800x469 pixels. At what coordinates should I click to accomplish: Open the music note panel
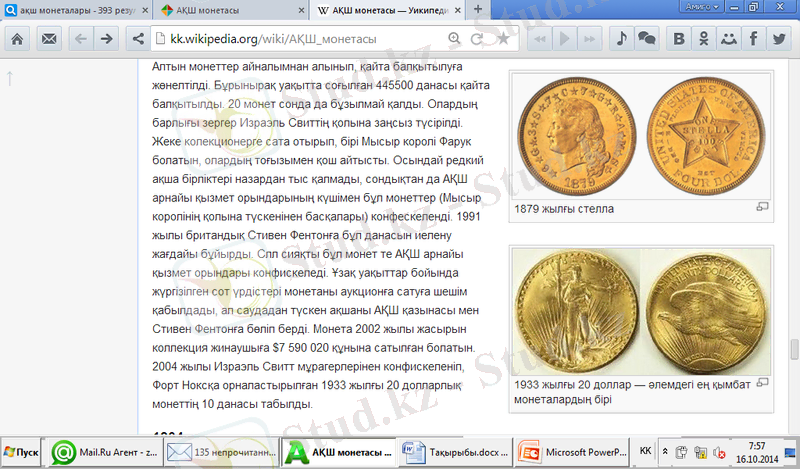(621, 39)
